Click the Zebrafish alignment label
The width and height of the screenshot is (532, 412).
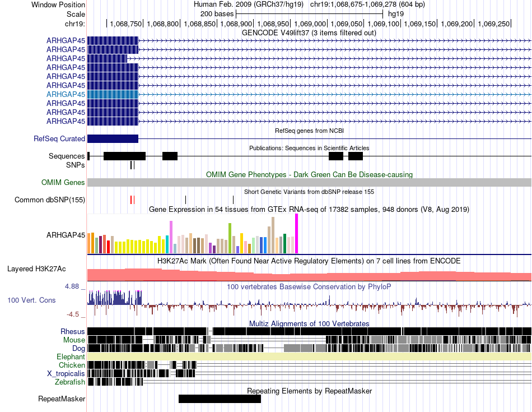[70, 382]
